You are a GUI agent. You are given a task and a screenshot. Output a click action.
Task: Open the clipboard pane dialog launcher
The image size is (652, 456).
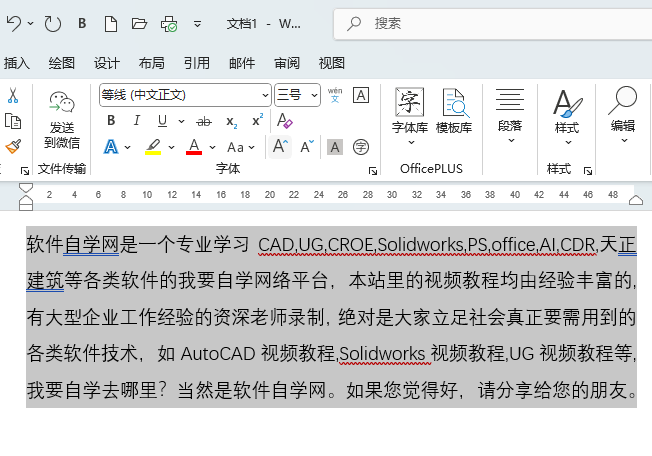(x=25, y=170)
